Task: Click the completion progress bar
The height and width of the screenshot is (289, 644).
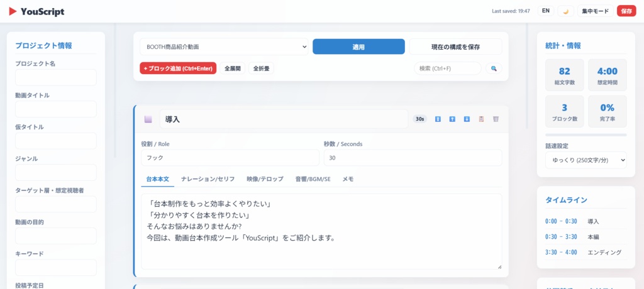Action: [x=586, y=134]
